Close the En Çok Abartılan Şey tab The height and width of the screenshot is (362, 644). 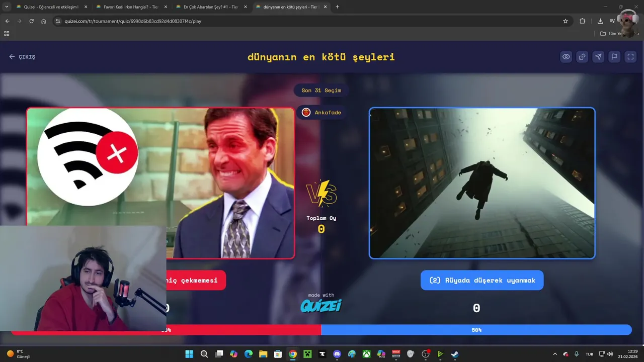[246, 7]
